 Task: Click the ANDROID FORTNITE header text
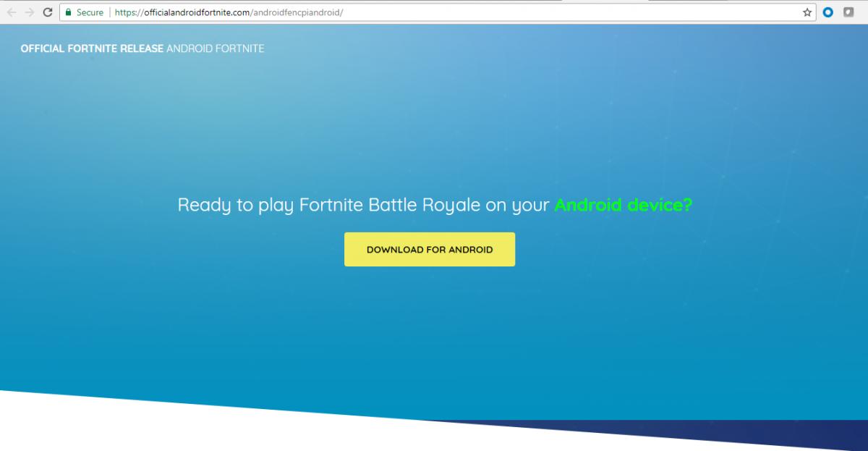(x=215, y=49)
